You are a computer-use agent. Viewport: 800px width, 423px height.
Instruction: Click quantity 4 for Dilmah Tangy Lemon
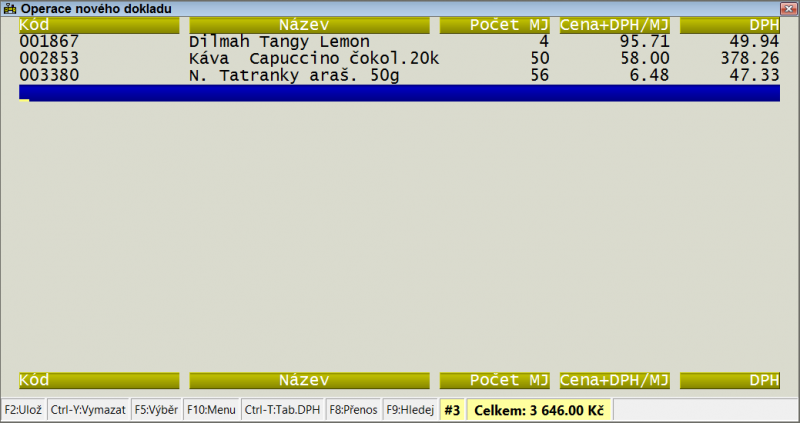[x=544, y=42]
